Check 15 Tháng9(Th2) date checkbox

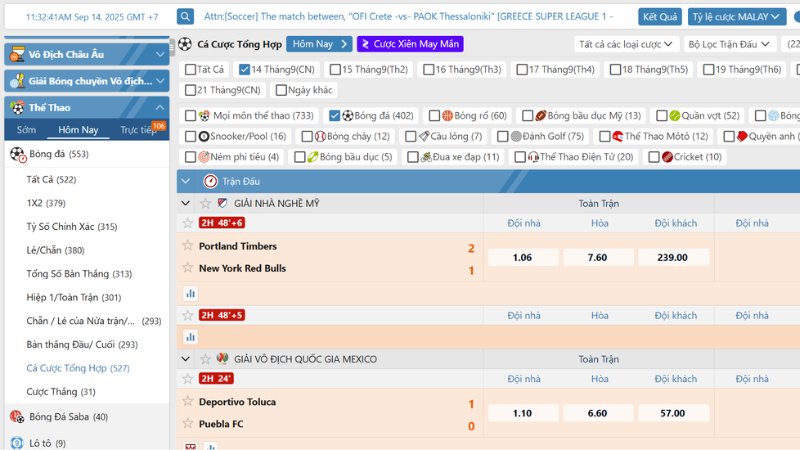[335, 69]
